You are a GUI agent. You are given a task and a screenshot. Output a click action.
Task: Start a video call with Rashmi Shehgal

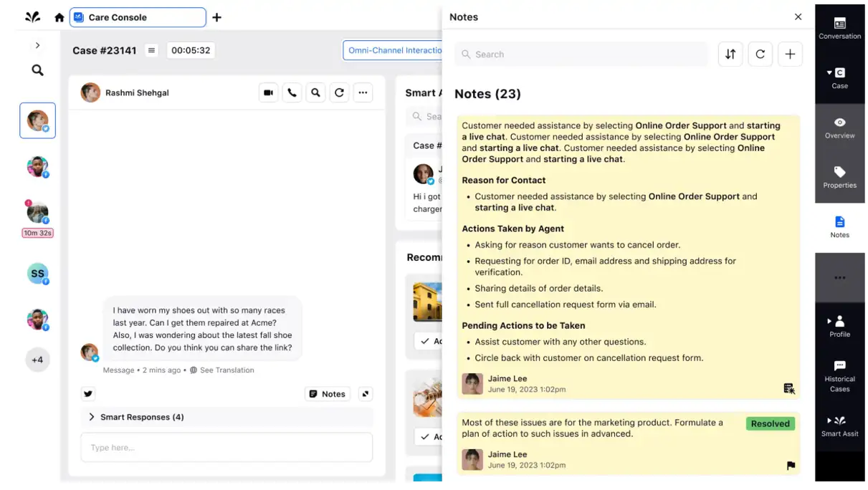[269, 92]
